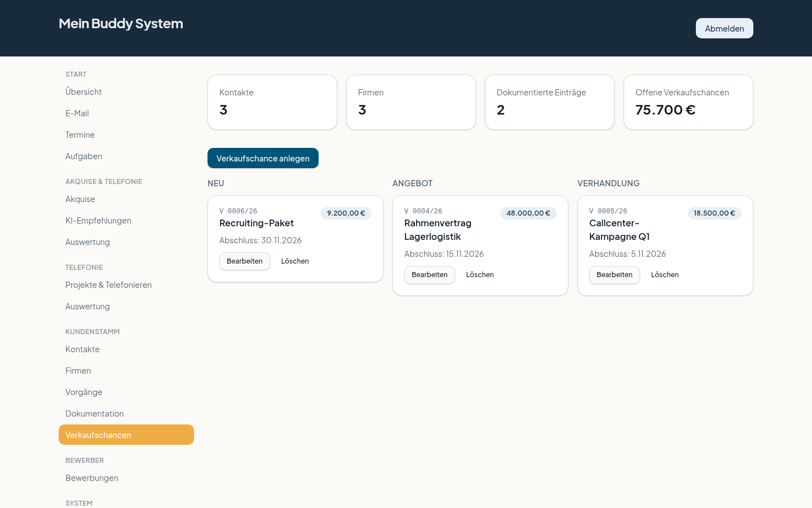812x508 pixels.
Task: Log out with the Abmelden button
Action: [725, 28]
